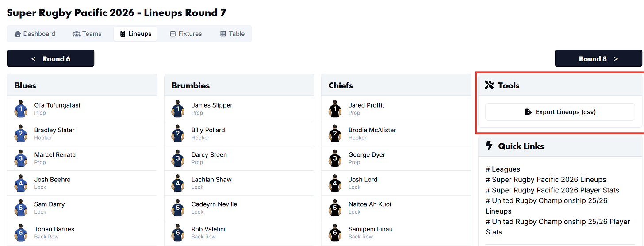The width and height of the screenshot is (644, 246).
Task: Select Samipeni Finau in Chiefs lineup
Action: 370,229
